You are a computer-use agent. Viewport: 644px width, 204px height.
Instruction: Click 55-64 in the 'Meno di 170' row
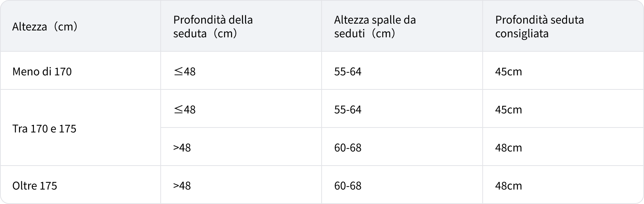[x=348, y=72]
